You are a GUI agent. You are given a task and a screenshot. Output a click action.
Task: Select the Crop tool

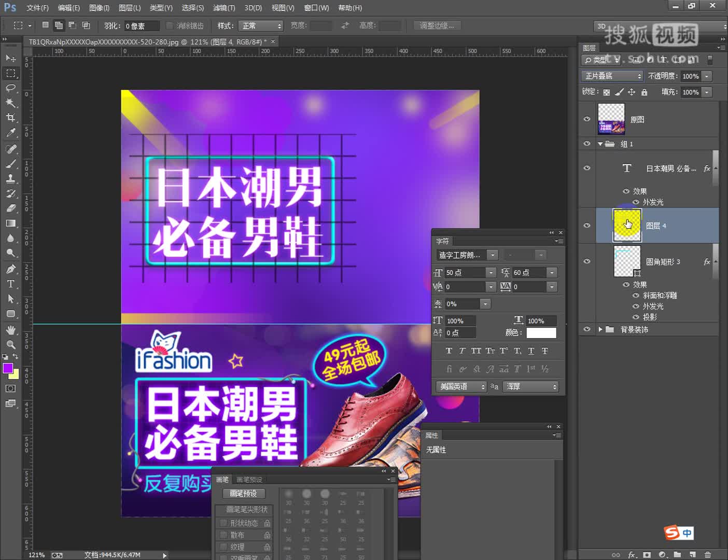pos(10,118)
